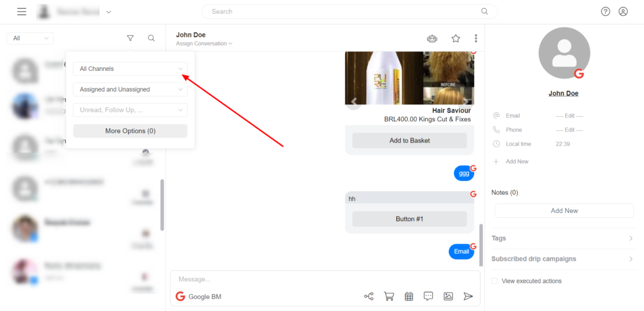Click the 'hh' message text
The height and width of the screenshot is (311, 644).
pyautogui.click(x=352, y=199)
